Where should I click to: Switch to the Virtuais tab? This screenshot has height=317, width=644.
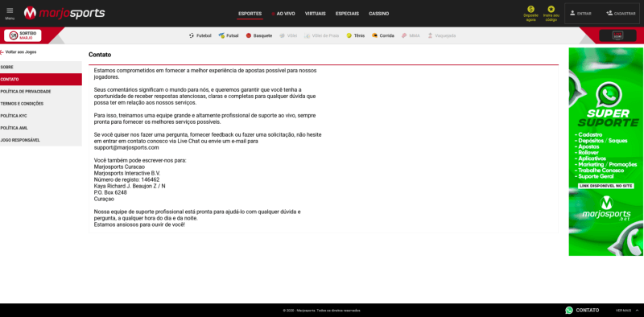(315, 14)
